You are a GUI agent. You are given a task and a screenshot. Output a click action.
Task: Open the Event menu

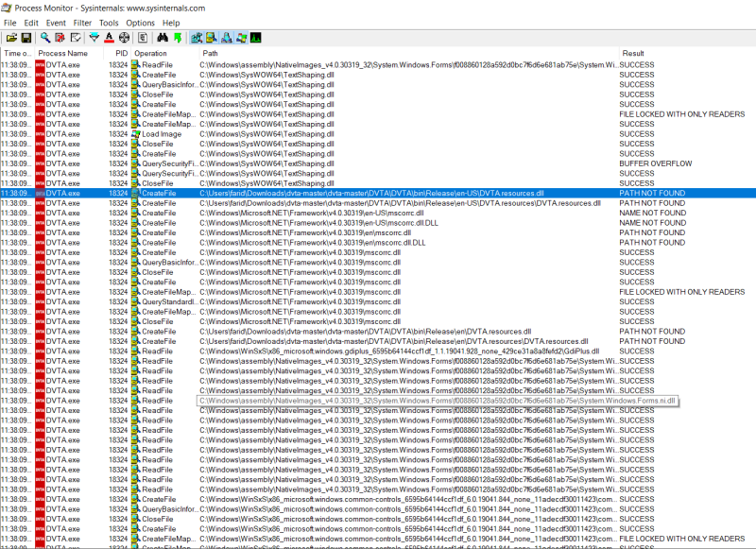[x=56, y=23]
